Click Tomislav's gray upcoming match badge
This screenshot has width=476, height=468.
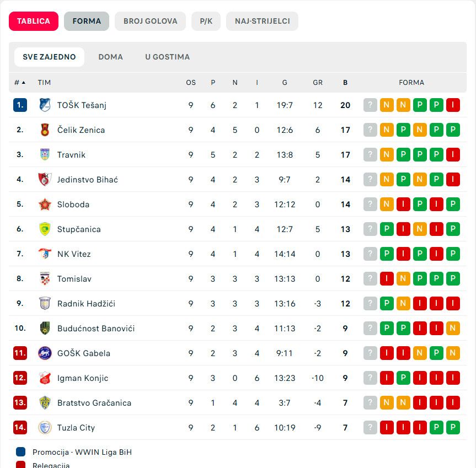click(370, 278)
